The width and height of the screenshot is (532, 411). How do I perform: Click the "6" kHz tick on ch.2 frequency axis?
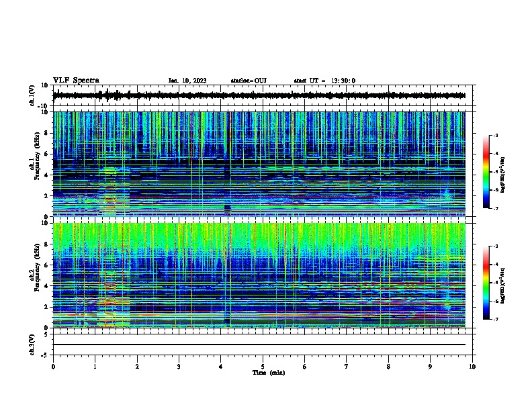point(46,265)
